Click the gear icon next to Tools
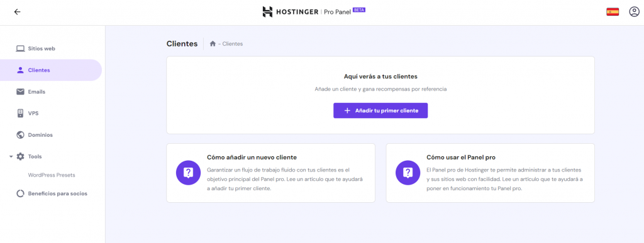 point(21,156)
